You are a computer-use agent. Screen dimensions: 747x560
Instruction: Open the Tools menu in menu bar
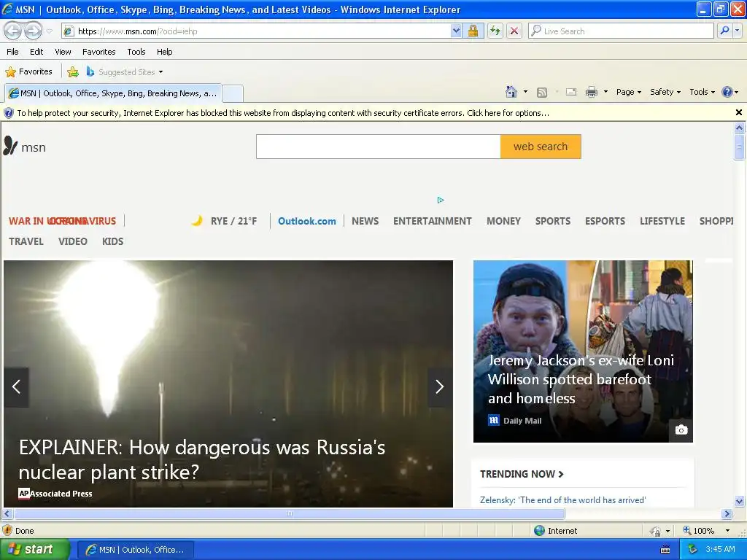(136, 52)
